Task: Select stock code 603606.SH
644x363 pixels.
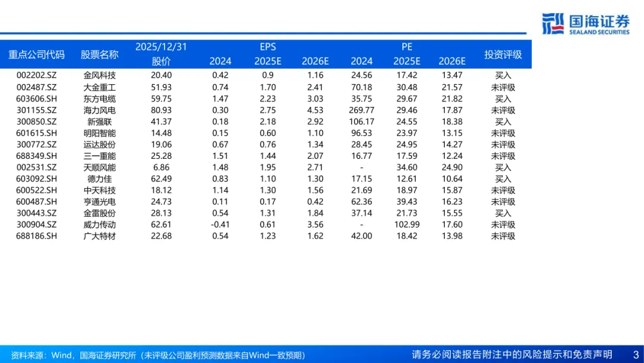Action: click(36, 99)
